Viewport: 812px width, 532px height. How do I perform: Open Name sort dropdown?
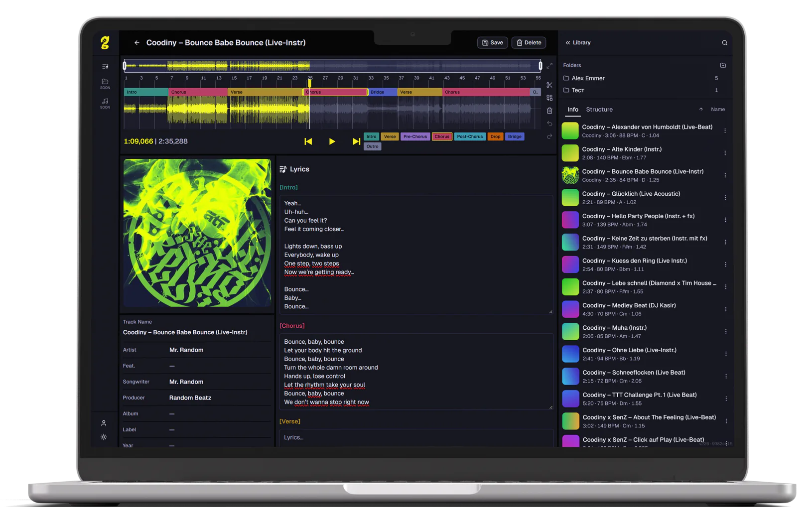coord(718,110)
